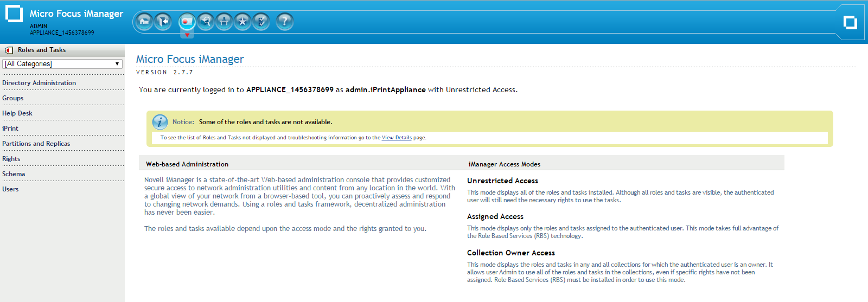The image size is (868, 302).
Task: Click the 'Some of the roles and tasks are not available' notice
Action: click(x=266, y=122)
